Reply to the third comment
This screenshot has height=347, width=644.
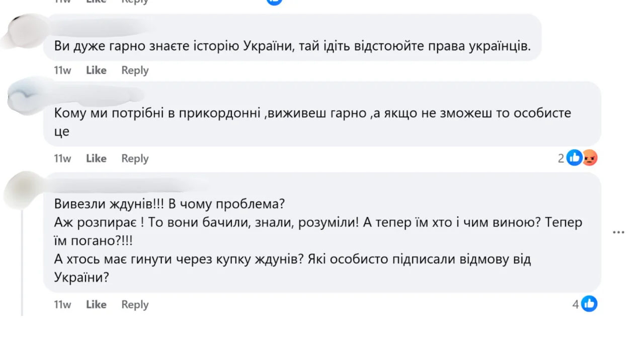[x=134, y=304]
